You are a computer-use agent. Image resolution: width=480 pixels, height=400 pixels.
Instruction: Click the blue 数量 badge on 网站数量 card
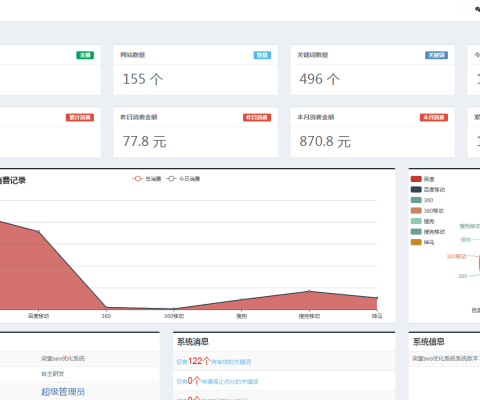pyautogui.click(x=262, y=55)
